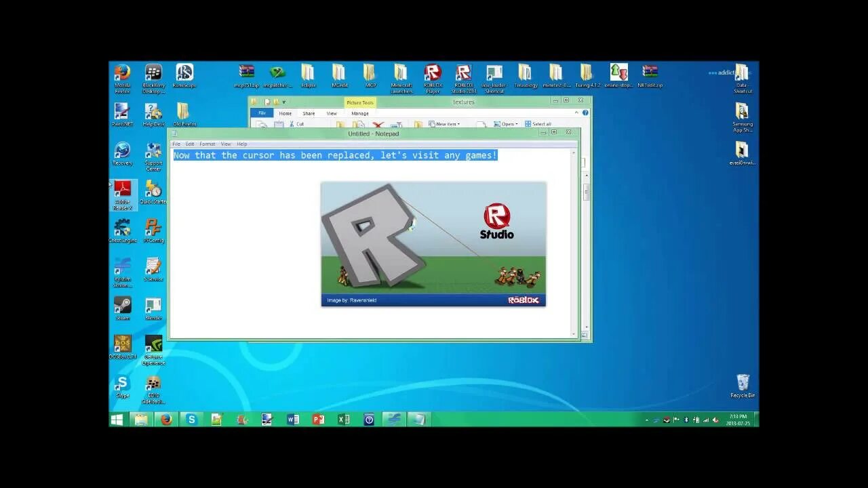Viewport: 868px width, 488px height.
Task: Open the Blender desktop shortcut
Action: [x=153, y=308]
